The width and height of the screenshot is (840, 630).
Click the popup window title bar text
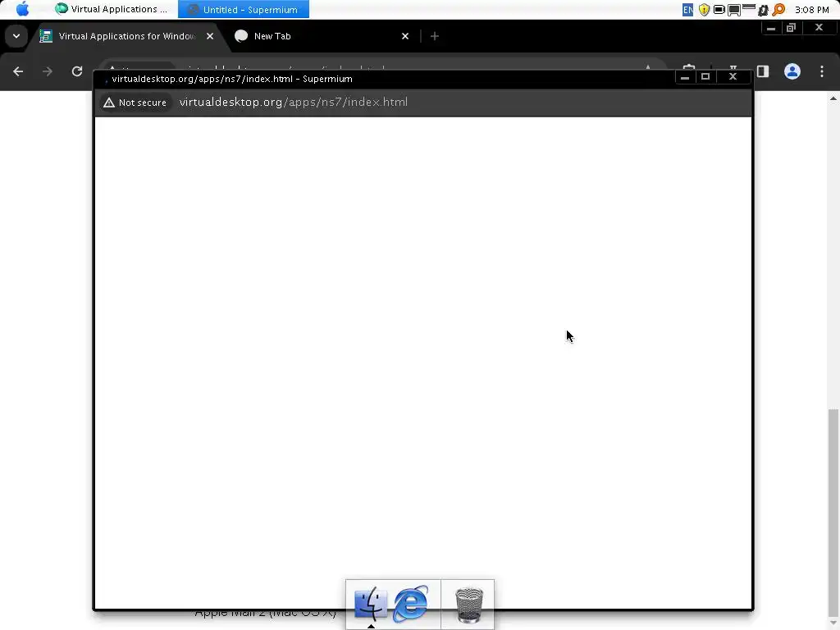232,79
